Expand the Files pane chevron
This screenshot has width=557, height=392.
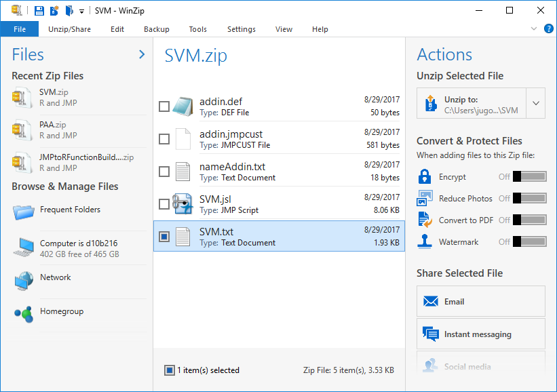point(142,54)
